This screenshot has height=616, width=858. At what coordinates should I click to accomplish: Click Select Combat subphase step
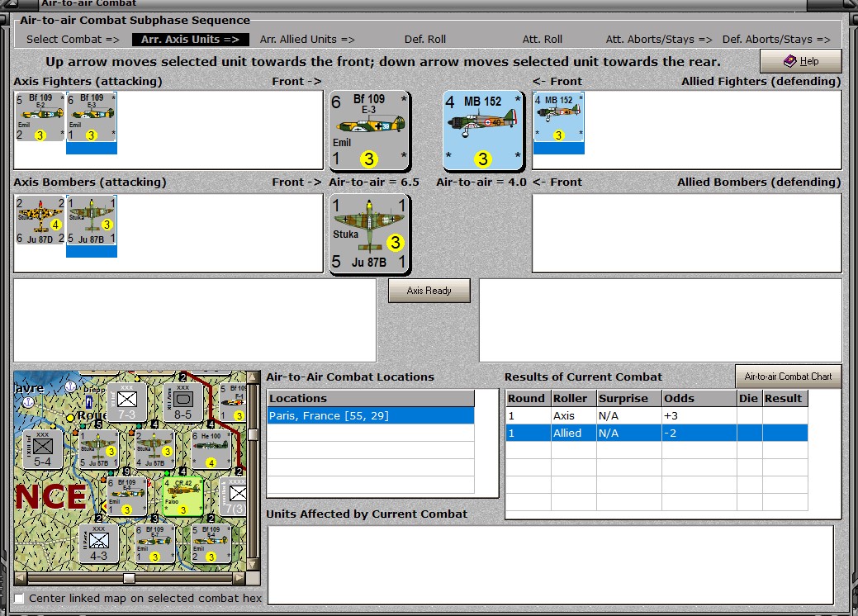point(73,40)
